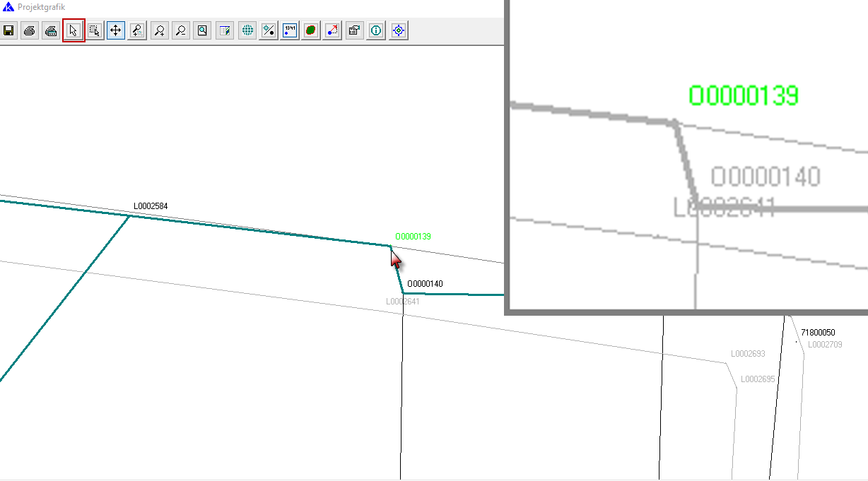Activate the rectangle selection tool
The width and height of the screenshot is (868, 481).
click(95, 31)
